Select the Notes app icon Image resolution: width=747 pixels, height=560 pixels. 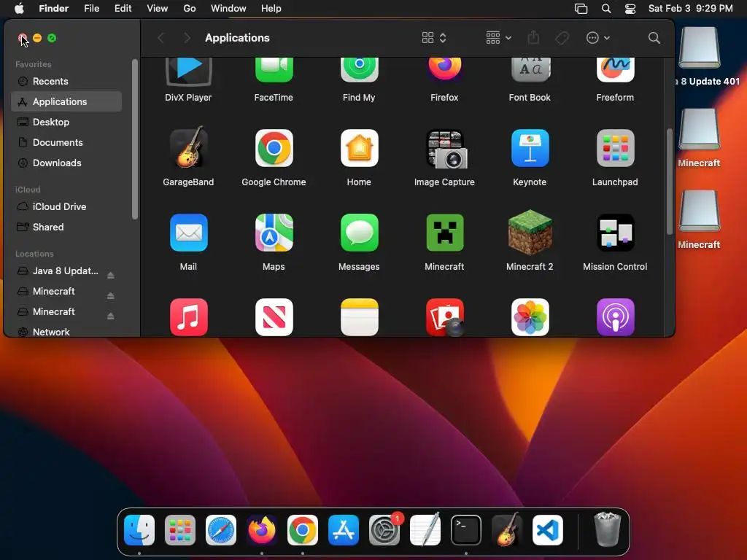pos(359,317)
